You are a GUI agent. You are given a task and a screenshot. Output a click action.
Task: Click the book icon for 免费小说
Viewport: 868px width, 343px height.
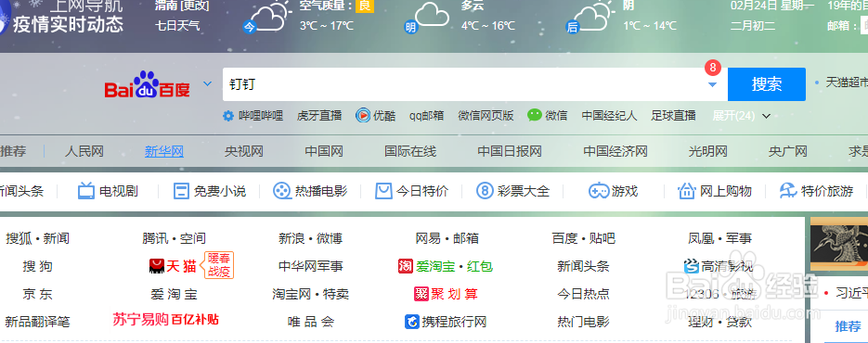point(181,191)
